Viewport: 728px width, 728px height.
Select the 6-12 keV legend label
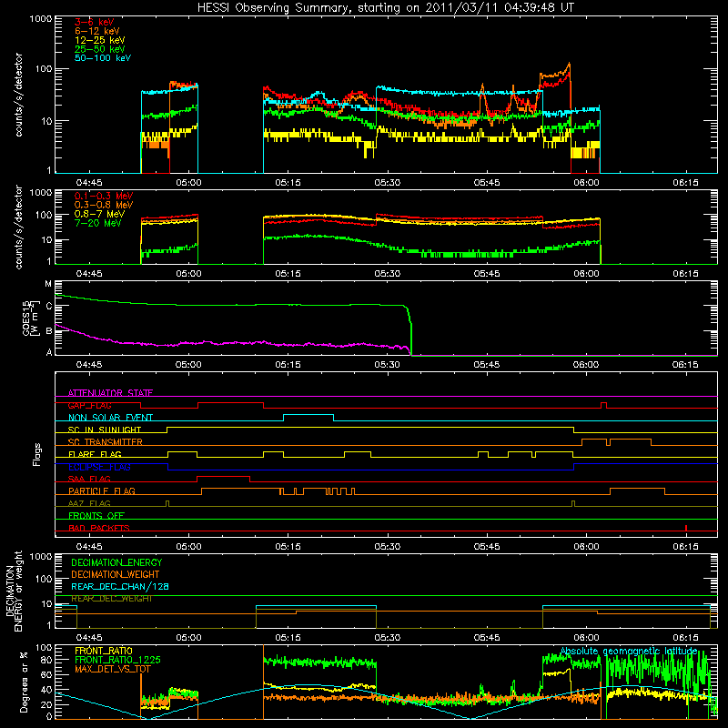pos(97,31)
